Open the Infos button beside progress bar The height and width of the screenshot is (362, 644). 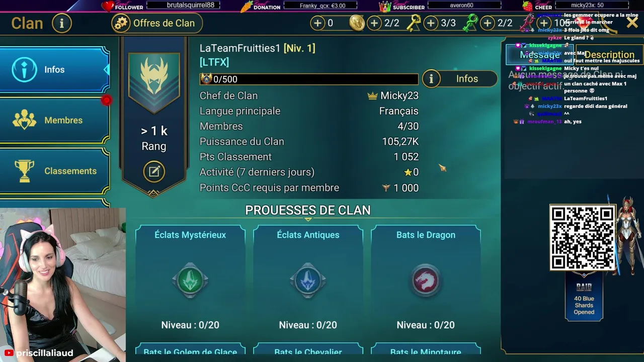tap(459, 79)
